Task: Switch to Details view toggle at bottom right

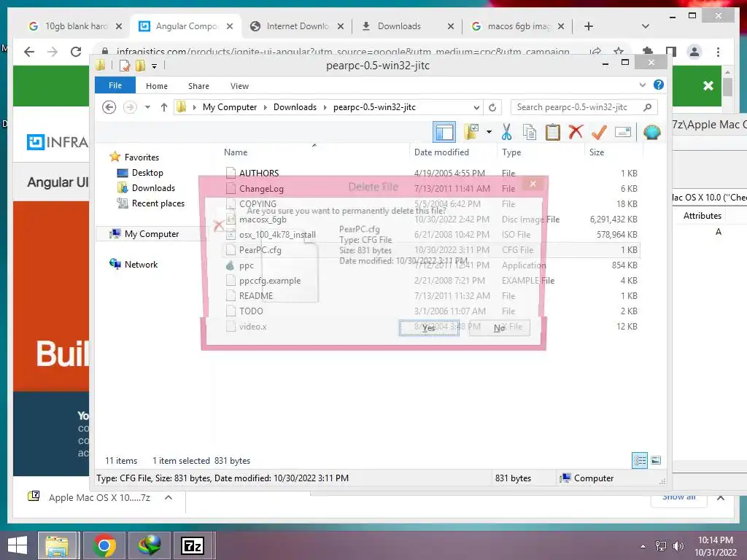Action: click(x=639, y=460)
